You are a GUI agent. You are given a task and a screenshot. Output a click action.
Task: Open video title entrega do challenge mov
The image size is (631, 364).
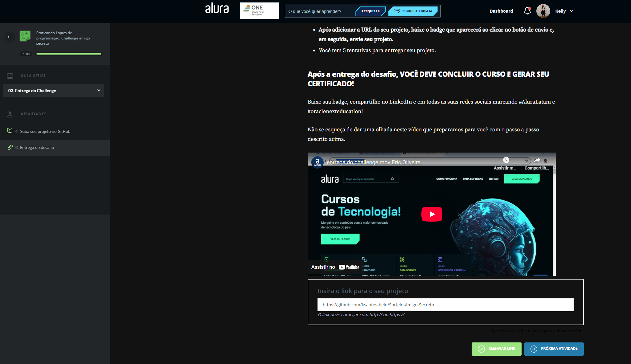pos(374,162)
